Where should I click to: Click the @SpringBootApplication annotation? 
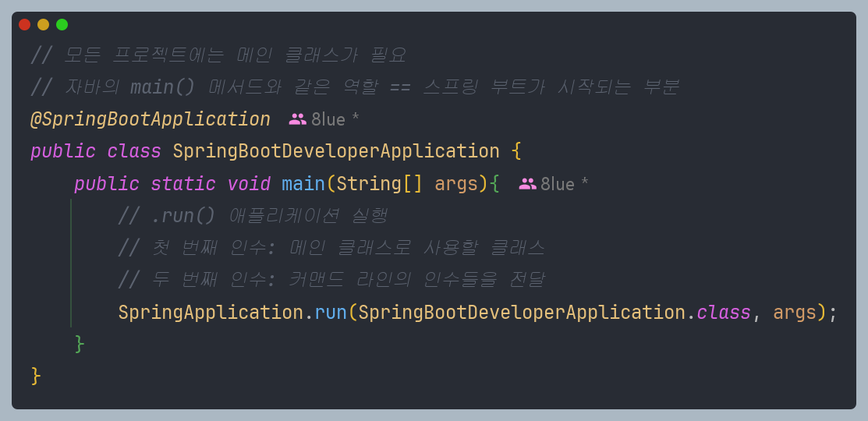tap(151, 119)
